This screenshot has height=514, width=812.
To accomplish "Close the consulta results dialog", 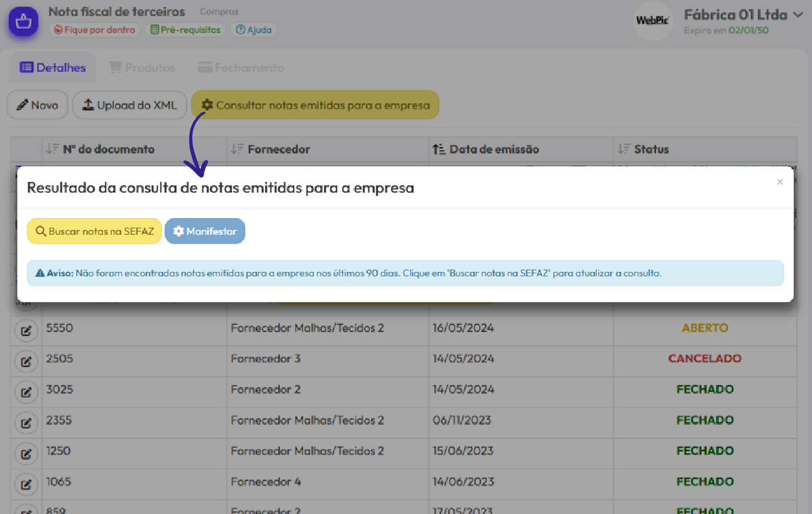I will [780, 182].
